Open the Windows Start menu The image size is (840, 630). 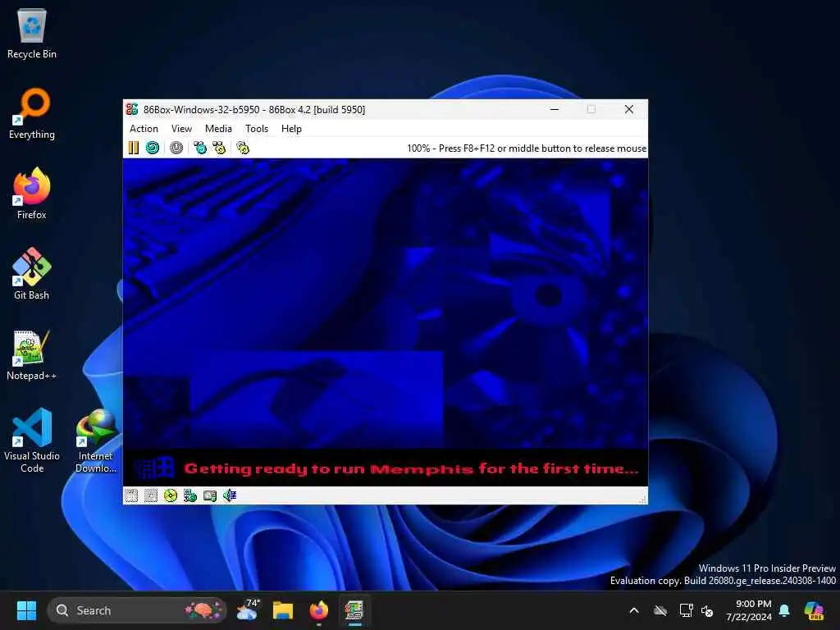tap(26, 610)
